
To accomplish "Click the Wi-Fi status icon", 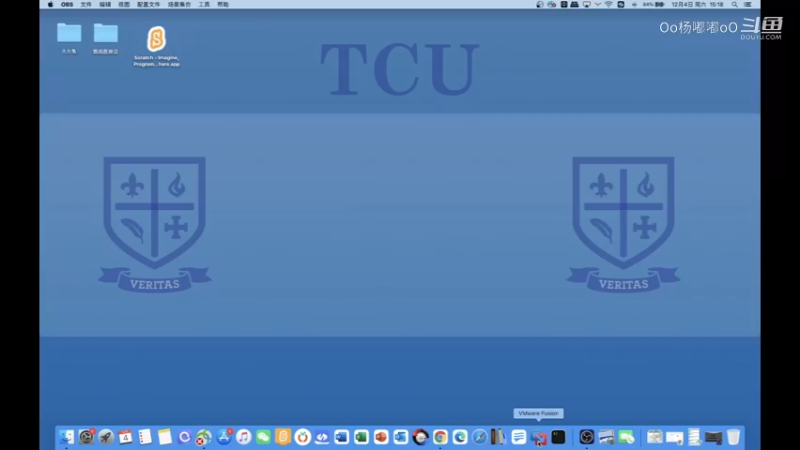I will tap(609, 4).
